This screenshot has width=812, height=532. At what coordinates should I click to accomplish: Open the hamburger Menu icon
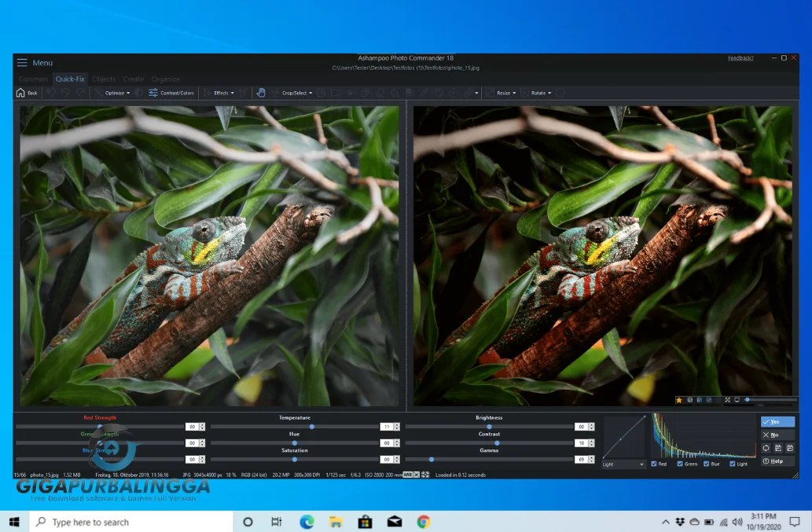click(x=22, y=63)
